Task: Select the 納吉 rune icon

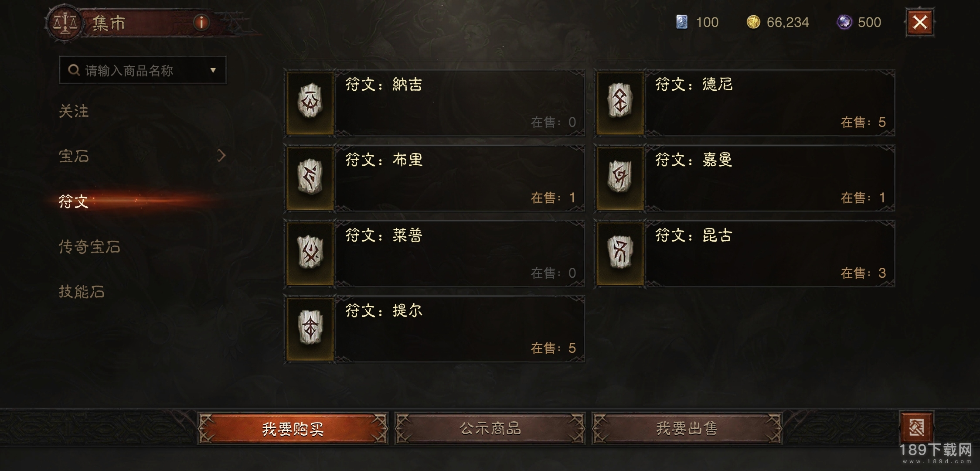Action: pyautogui.click(x=310, y=102)
